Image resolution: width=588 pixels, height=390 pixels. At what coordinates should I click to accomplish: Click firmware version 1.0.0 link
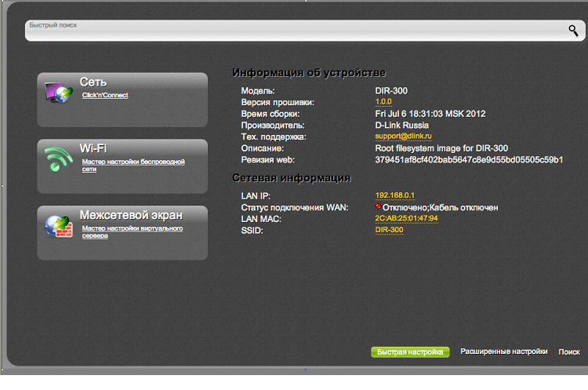pyautogui.click(x=383, y=102)
